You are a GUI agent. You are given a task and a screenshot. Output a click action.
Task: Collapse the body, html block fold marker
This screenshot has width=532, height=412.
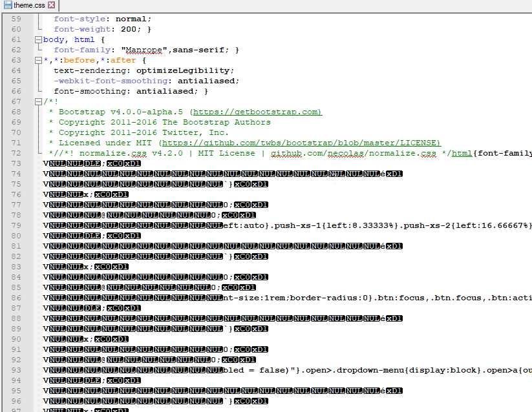click(38, 40)
